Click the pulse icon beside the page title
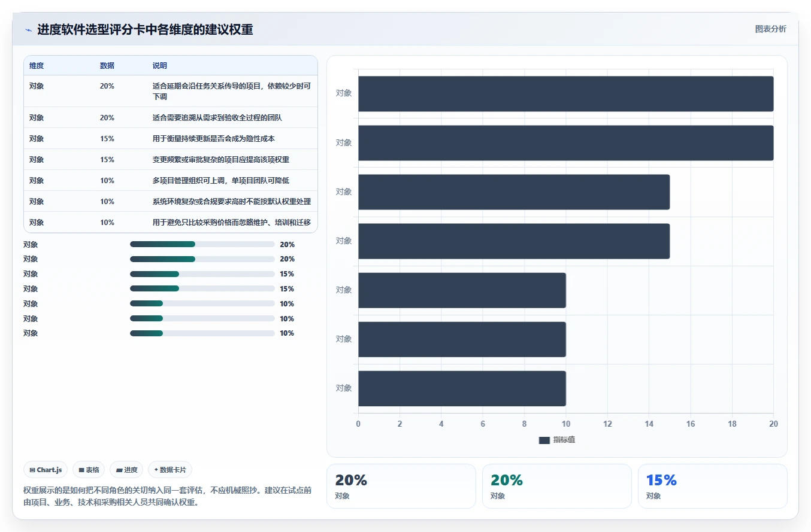The image size is (811, 532). tap(28, 29)
